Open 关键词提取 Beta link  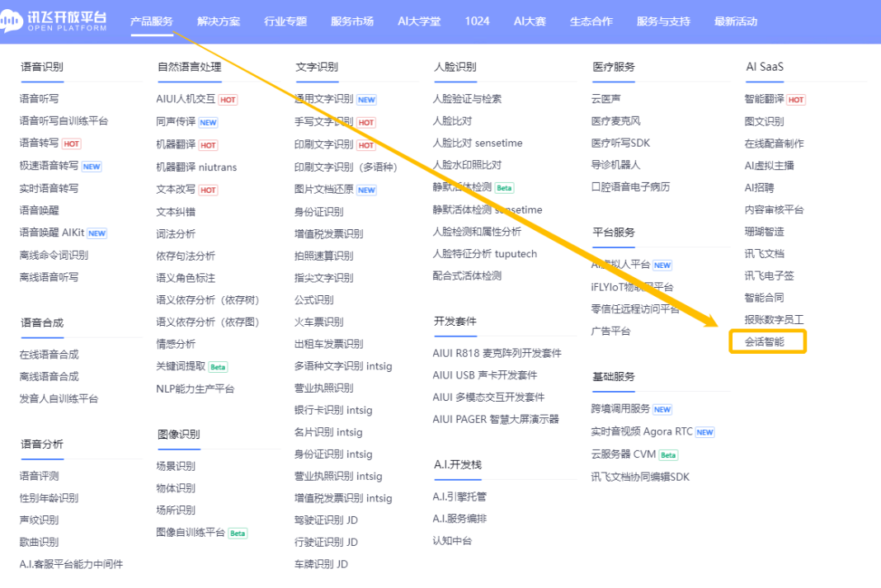[181, 366]
